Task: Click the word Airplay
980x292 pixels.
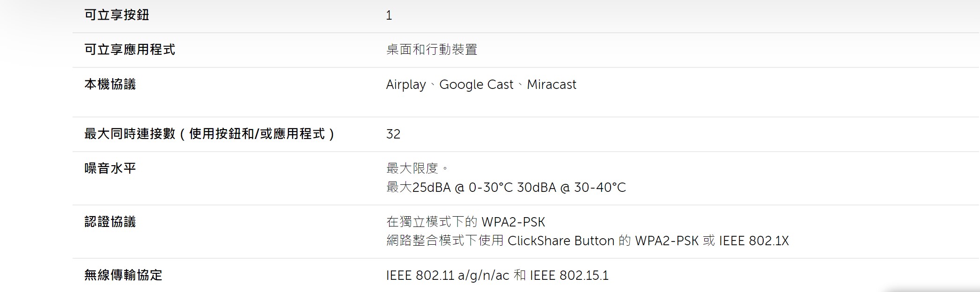Action: click(406, 85)
